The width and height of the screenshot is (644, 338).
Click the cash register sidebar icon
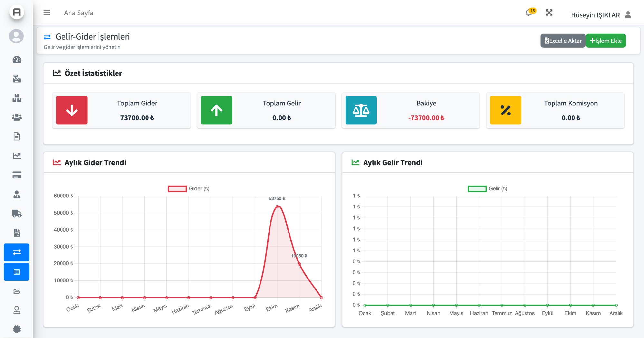tap(17, 79)
